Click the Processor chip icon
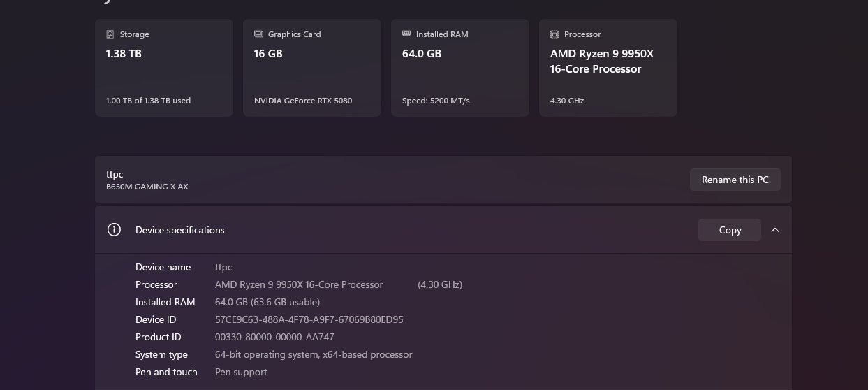868x390 pixels. (554, 34)
